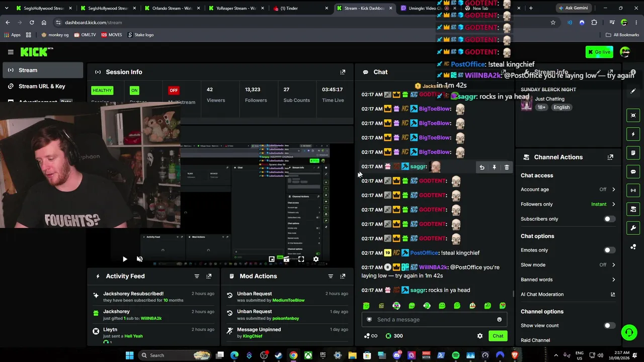Click the Go live button

pyautogui.click(x=599, y=52)
